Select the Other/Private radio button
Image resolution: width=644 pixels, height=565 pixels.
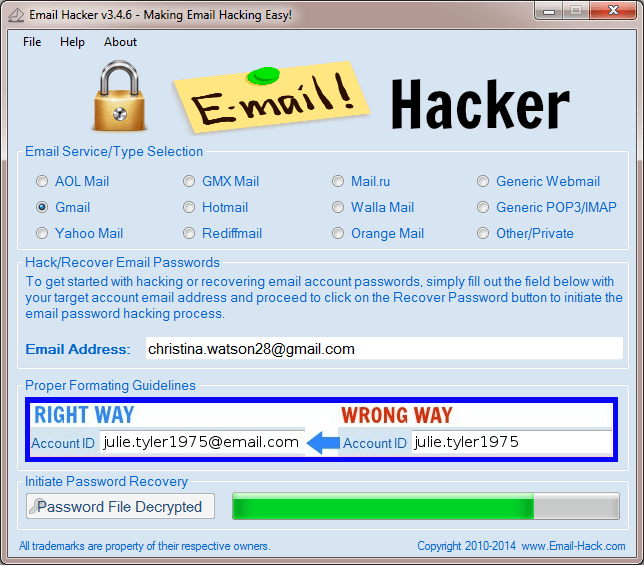click(483, 233)
